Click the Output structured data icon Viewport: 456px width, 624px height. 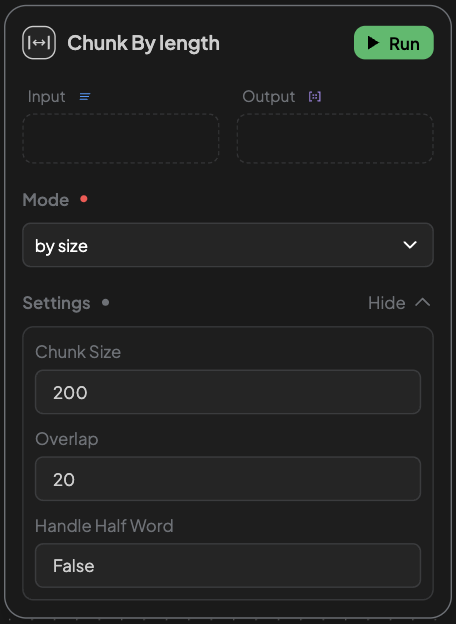click(315, 96)
